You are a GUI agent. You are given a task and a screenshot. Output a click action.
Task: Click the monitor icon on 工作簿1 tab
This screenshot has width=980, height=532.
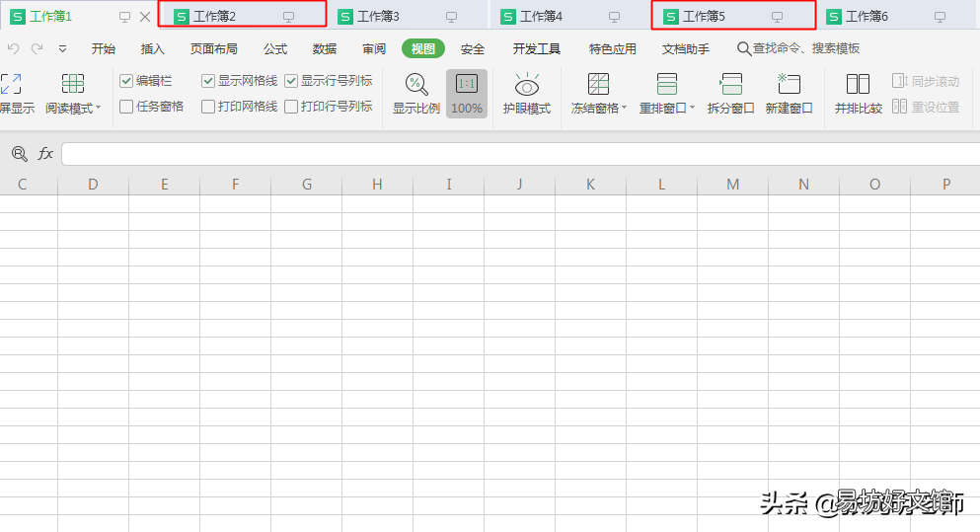125,17
